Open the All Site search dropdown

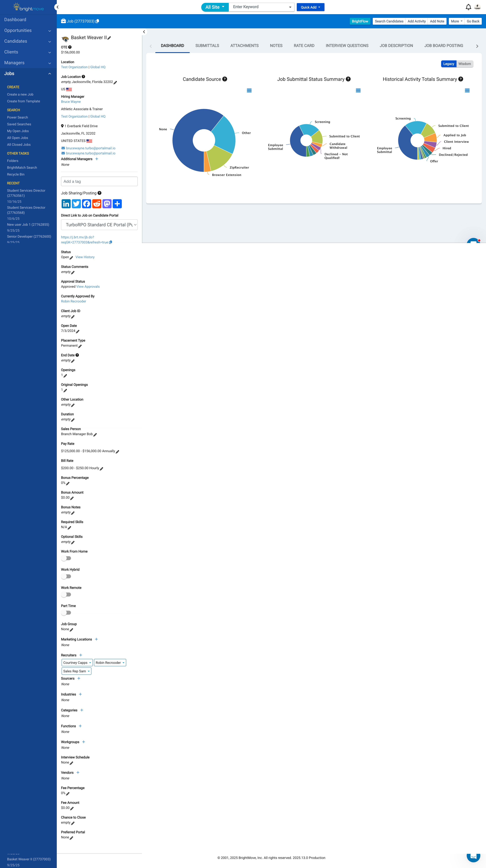(215, 7)
